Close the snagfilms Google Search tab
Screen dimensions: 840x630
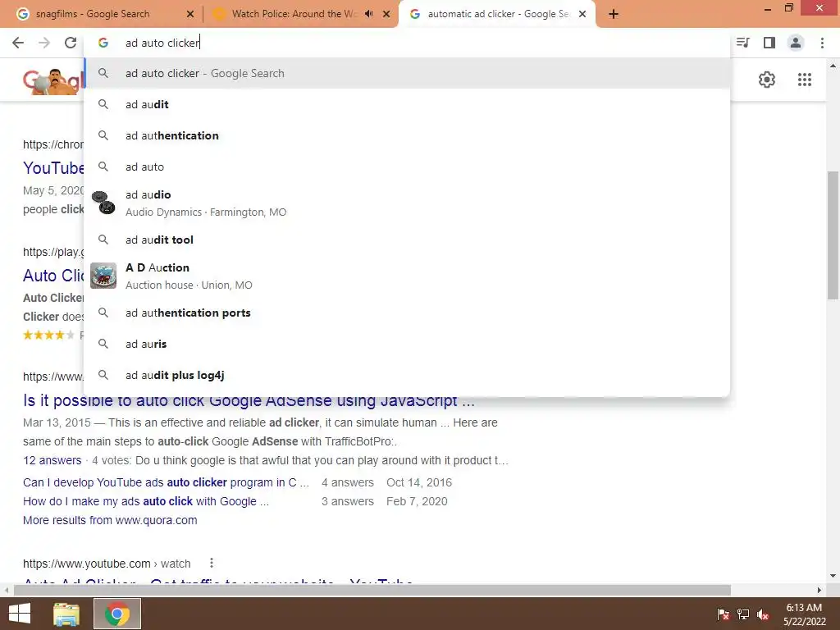click(x=190, y=14)
